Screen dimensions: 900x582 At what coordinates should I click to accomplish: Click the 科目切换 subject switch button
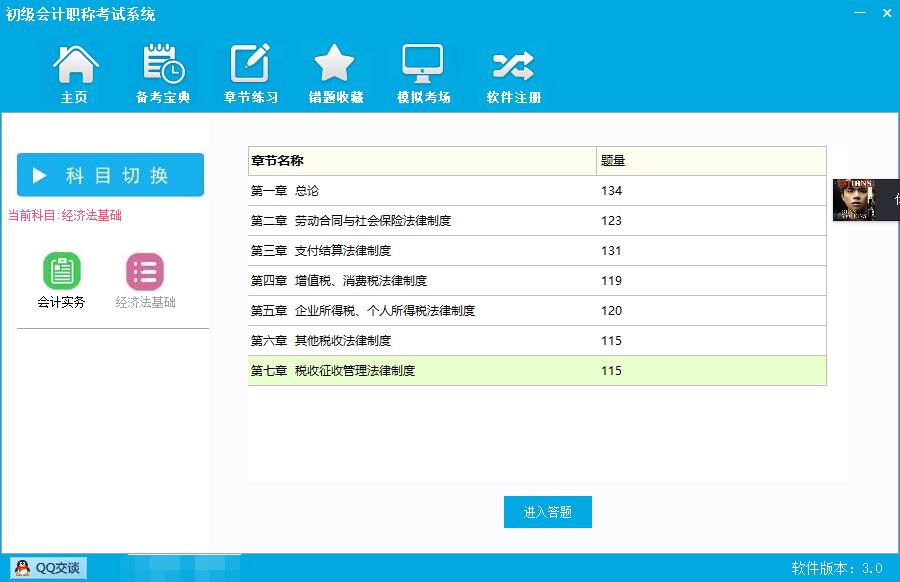click(x=110, y=175)
